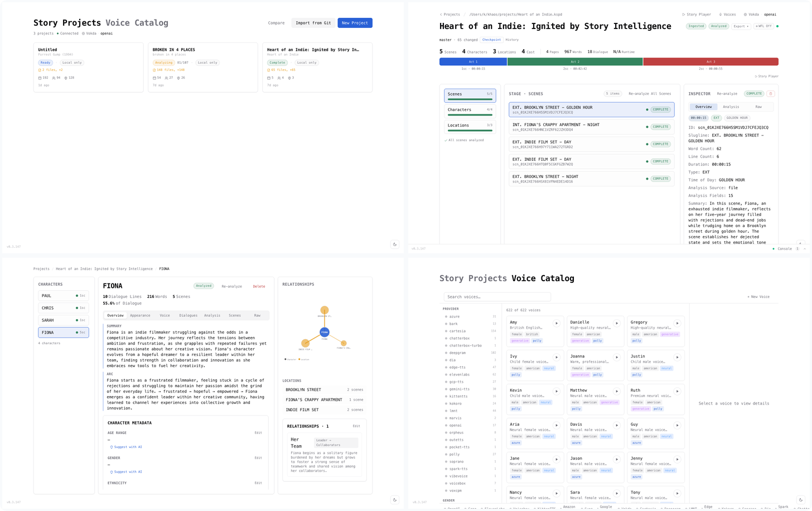The image size is (812, 511).
Task: Click inside the Search voices field
Action: pyautogui.click(x=496, y=296)
